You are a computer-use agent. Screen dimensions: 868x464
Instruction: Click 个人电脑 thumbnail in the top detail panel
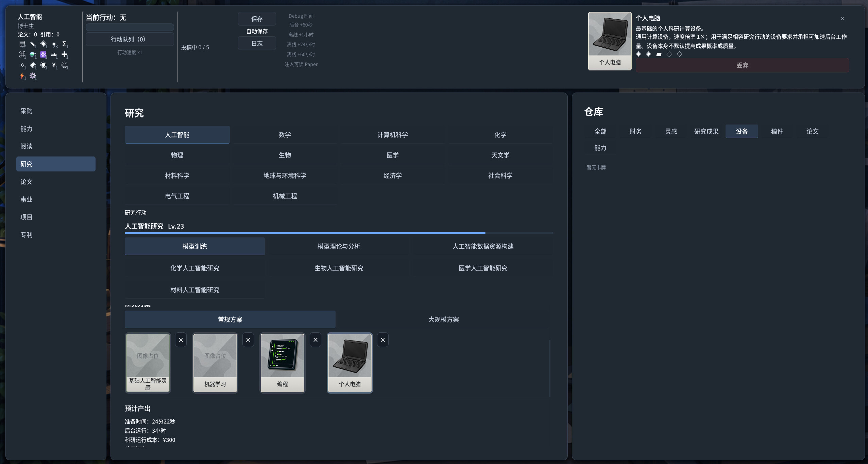(610, 41)
